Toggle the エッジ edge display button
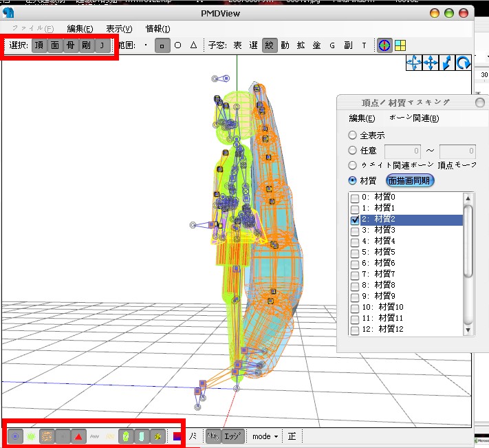Viewport: 489px width, 448px height. click(x=232, y=436)
